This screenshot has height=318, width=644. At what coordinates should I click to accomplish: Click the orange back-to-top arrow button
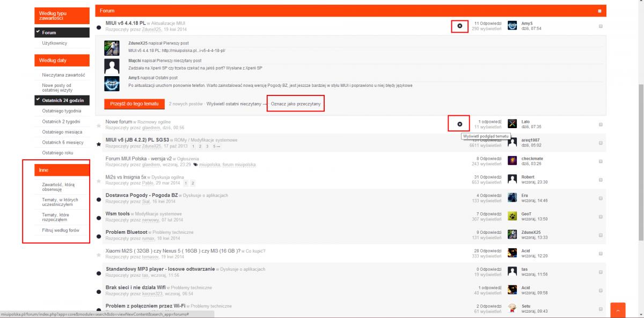pyautogui.click(x=618, y=310)
